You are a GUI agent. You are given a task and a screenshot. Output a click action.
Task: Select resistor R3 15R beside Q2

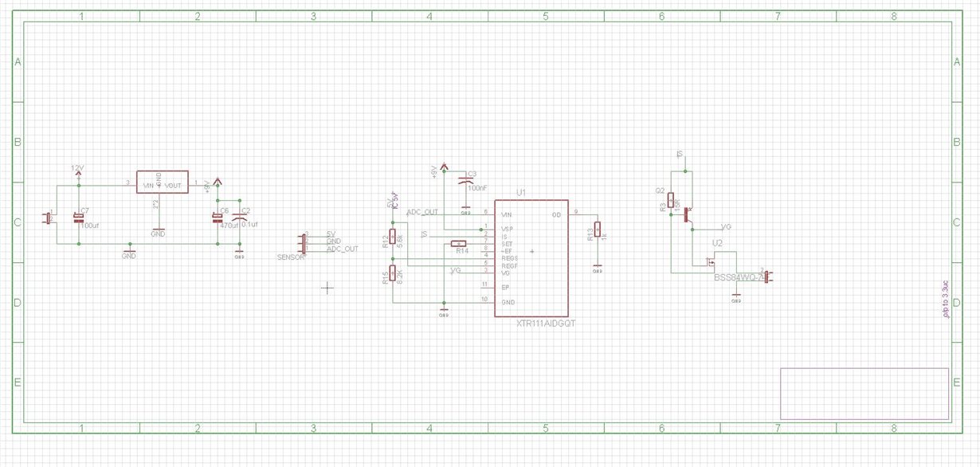click(x=672, y=200)
